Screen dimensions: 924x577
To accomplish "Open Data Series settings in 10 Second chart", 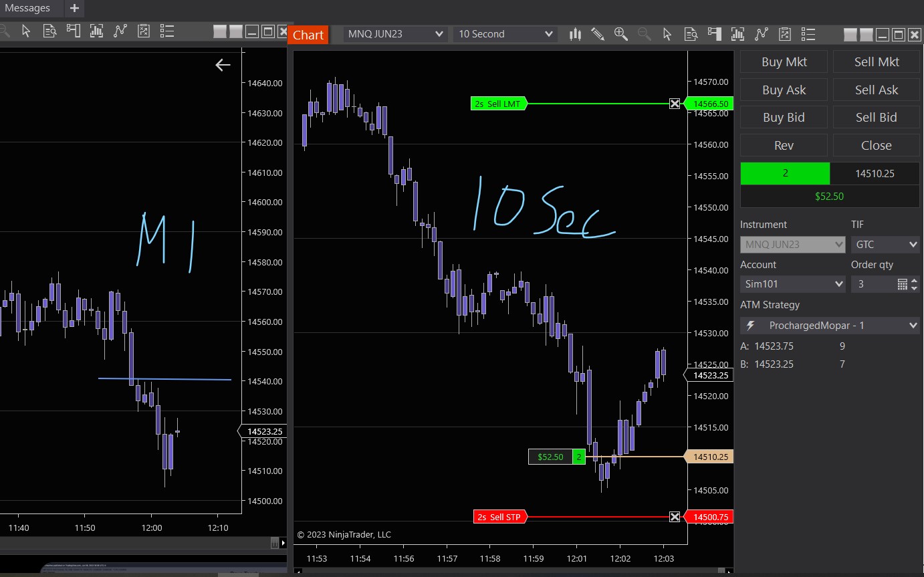I will point(737,34).
